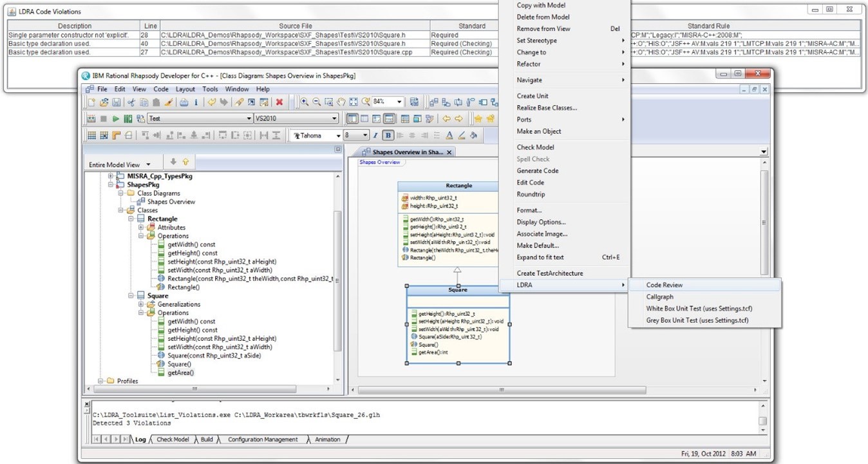Click the yellow Back arrow icon

446,119
